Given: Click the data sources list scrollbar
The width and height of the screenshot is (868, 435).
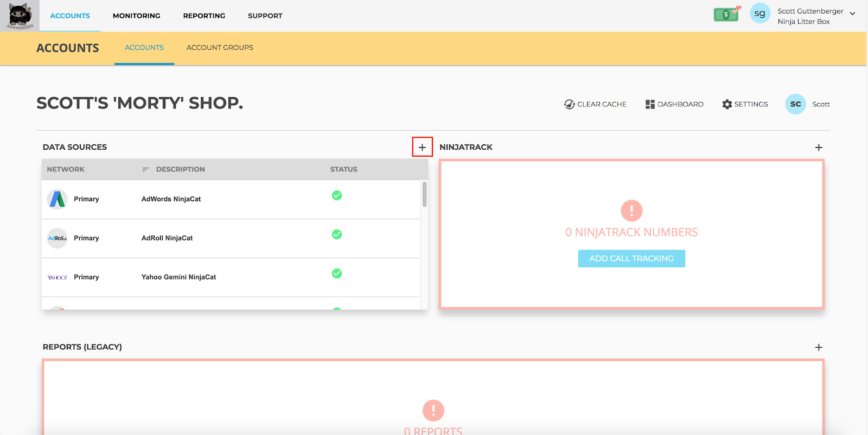Looking at the screenshot, I should coord(424,194).
